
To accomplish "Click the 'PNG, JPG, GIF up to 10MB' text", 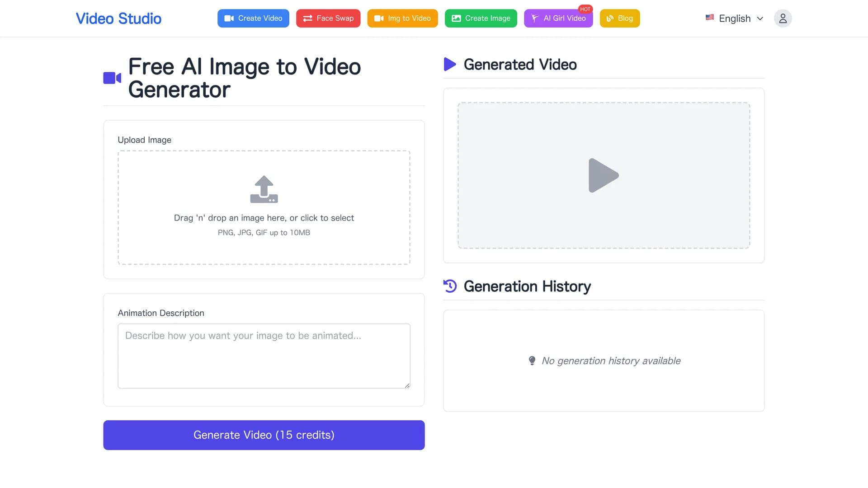I will 264,233.
